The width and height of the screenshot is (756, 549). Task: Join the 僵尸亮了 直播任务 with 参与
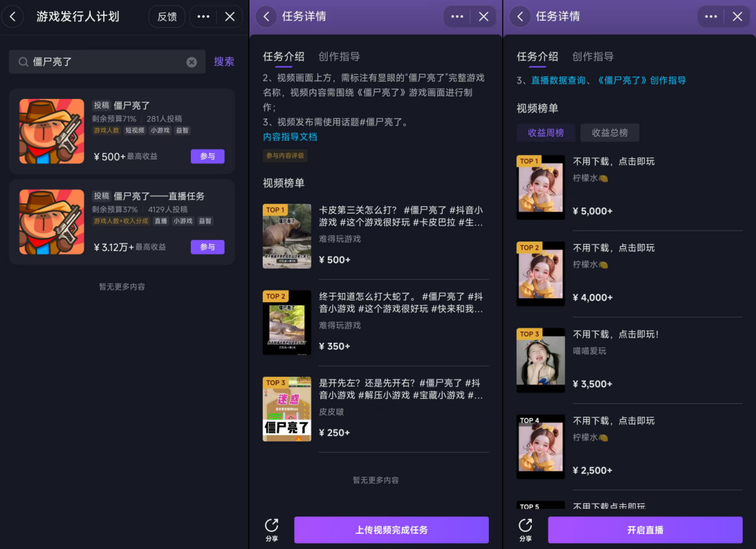[x=207, y=247]
